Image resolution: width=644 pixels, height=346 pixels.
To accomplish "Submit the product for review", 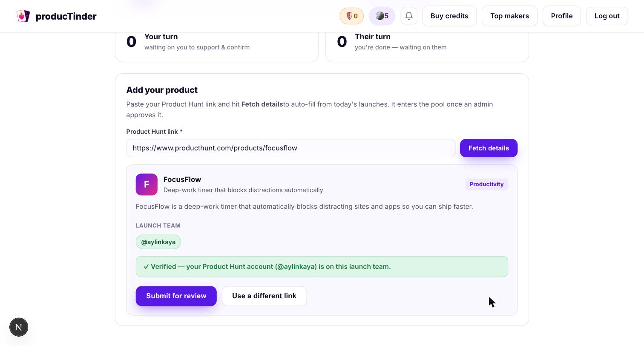I will point(176,296).
